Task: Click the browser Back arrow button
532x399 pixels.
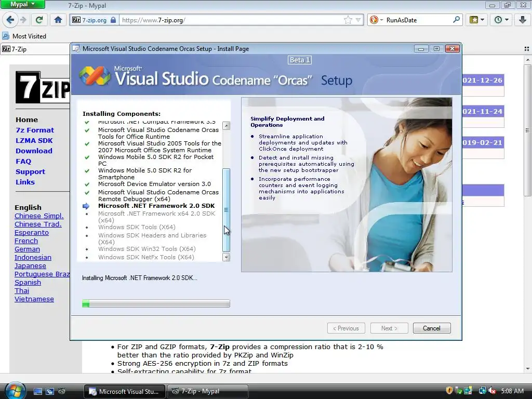Action: pos(10,20)
